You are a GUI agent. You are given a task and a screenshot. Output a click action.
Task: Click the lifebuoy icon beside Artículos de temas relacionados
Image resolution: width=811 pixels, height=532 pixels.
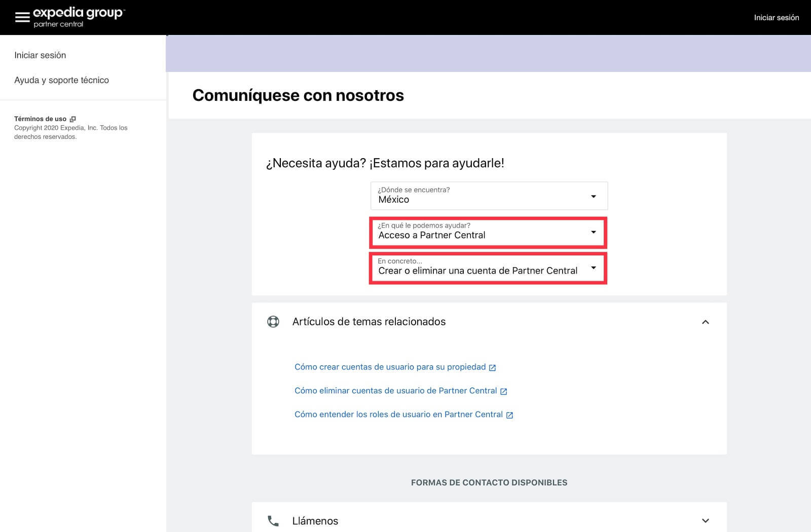pos(273,322)
